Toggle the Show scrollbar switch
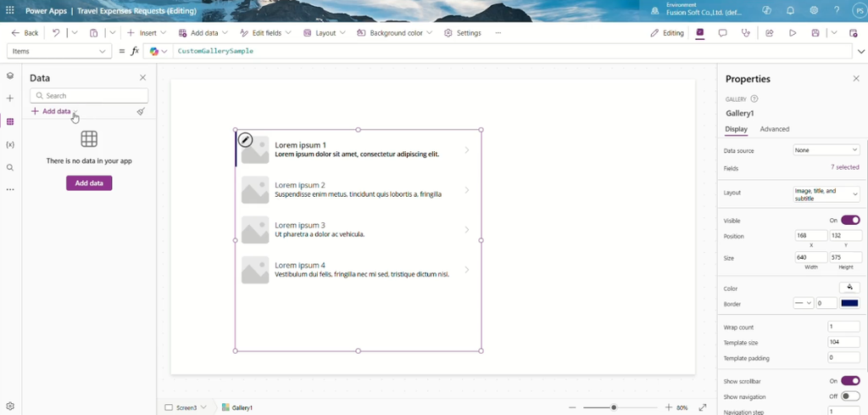 pyautogui.click(x=850, y=381)
